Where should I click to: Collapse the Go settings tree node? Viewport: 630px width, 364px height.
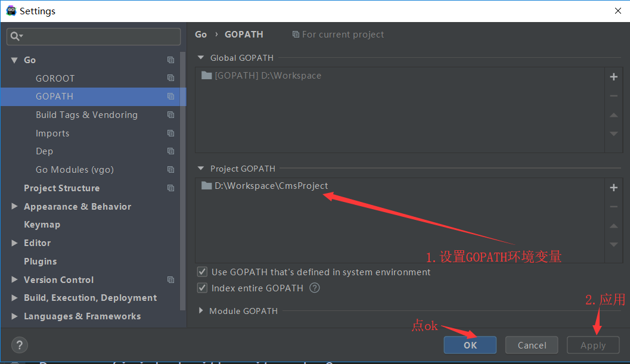(x=14, y=60)
